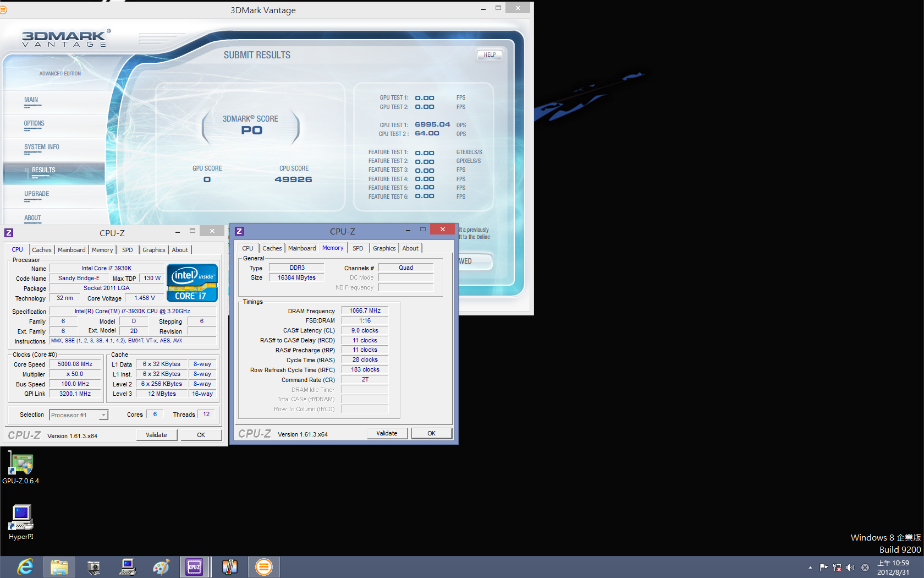The width and height of the screenshot is (924, 578).
Task: Click the Command Rate 2T value
Action: coord(365,379)
